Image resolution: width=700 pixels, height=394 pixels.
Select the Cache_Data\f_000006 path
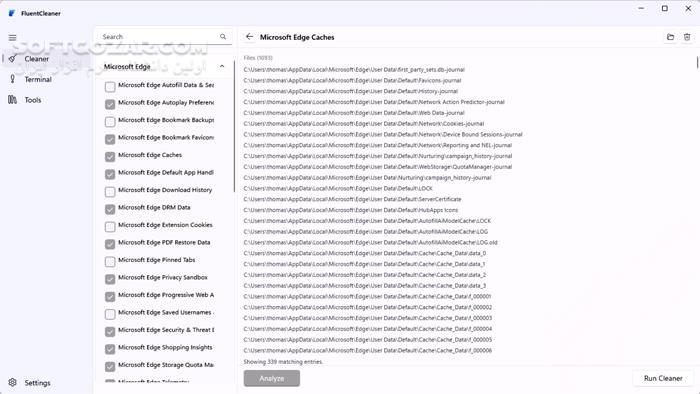pos(367,350)
